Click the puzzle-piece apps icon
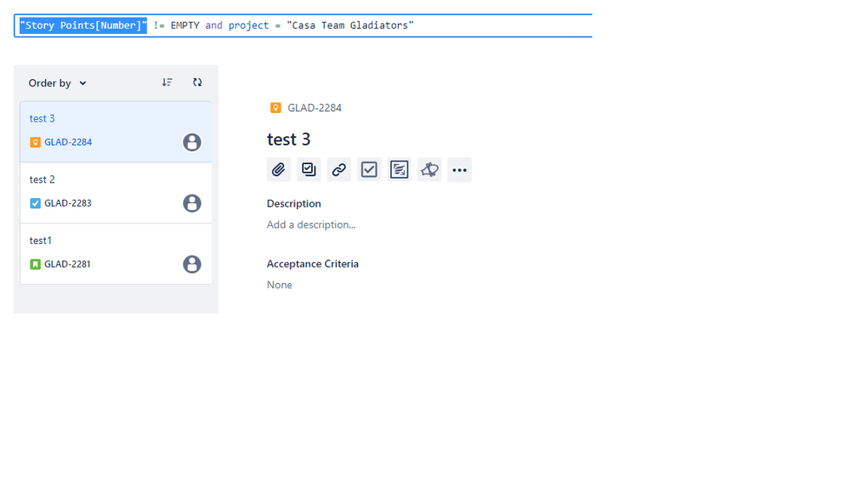Screen dimensions: 868x488 [x=429, y=170]
